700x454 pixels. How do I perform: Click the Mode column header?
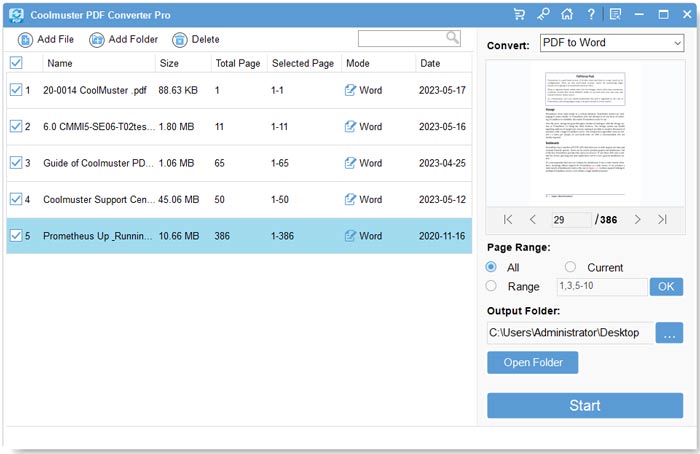click(358, 63)
